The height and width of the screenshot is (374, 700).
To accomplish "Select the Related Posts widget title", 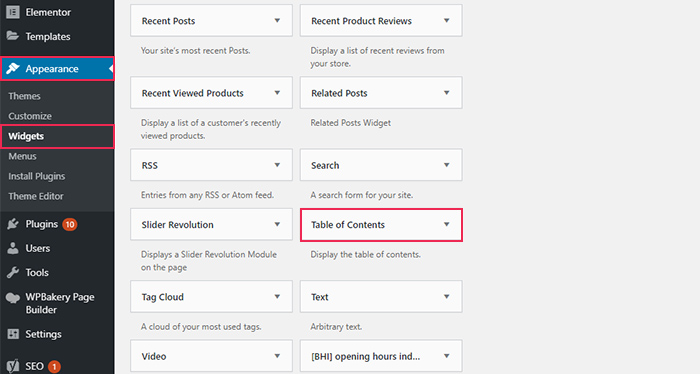I will (x=339, y=93).
